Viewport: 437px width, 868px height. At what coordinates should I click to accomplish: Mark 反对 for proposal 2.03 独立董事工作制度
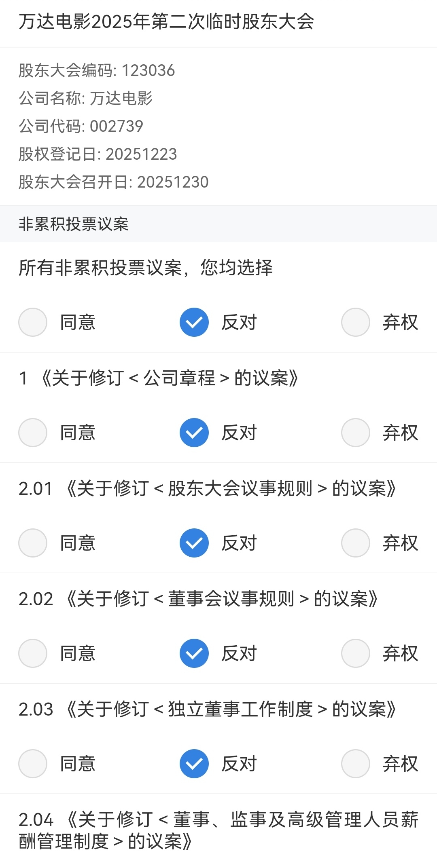coord(194,764)
